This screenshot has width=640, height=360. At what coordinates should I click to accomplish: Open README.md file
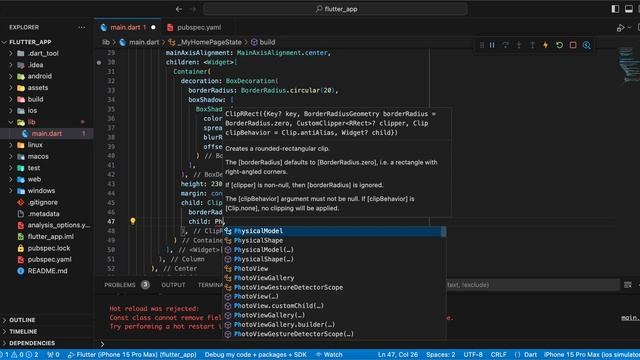47,271
